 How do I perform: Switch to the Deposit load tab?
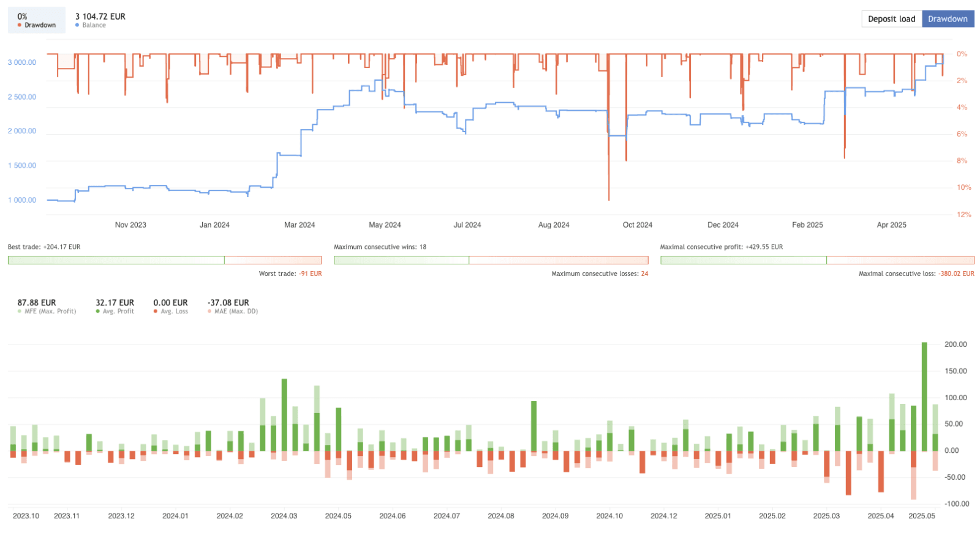point(891,19)
